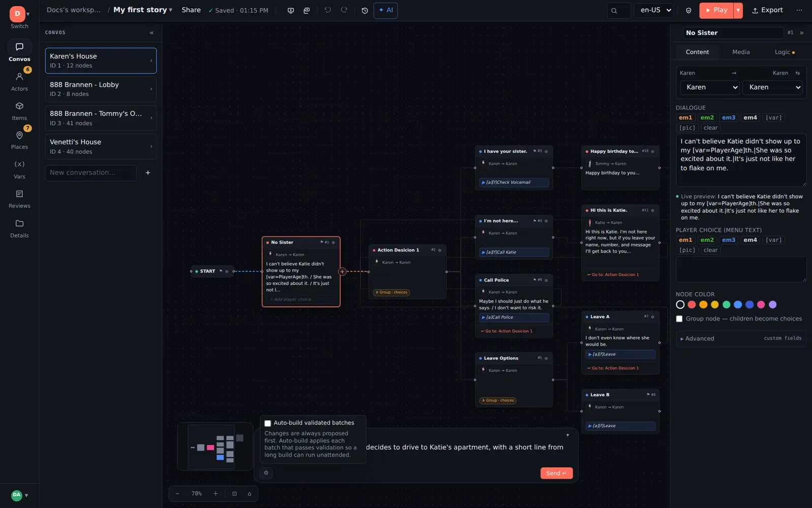This screenshot has height=508, width=812.
Task: Switch to the Media tab
Action: 741,52
